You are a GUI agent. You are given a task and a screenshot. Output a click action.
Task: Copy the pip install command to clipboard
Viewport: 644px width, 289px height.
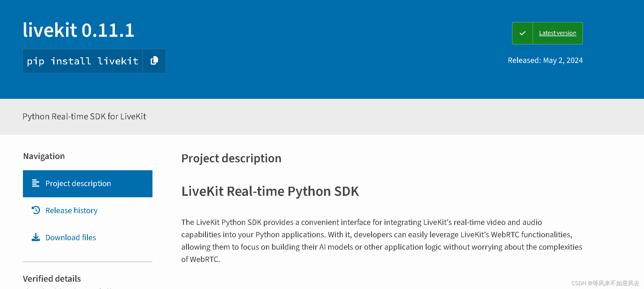pyautogui.click(x=154, y=61)
